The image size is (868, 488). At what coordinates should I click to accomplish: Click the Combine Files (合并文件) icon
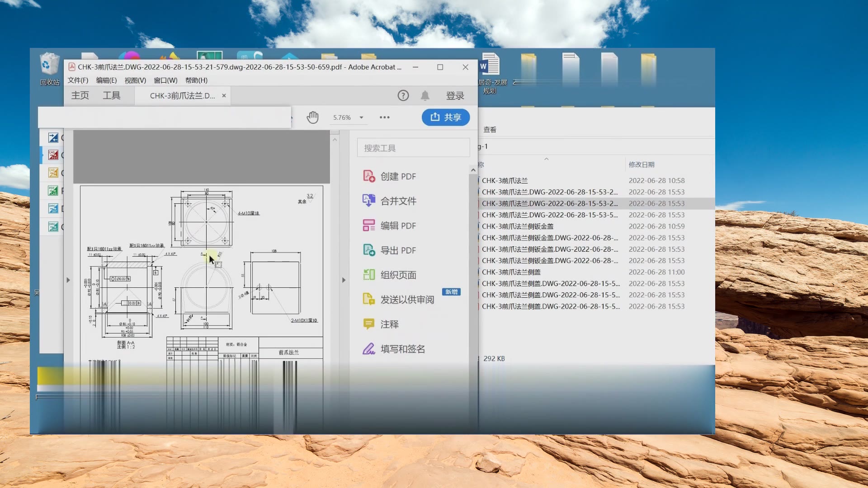369,201
